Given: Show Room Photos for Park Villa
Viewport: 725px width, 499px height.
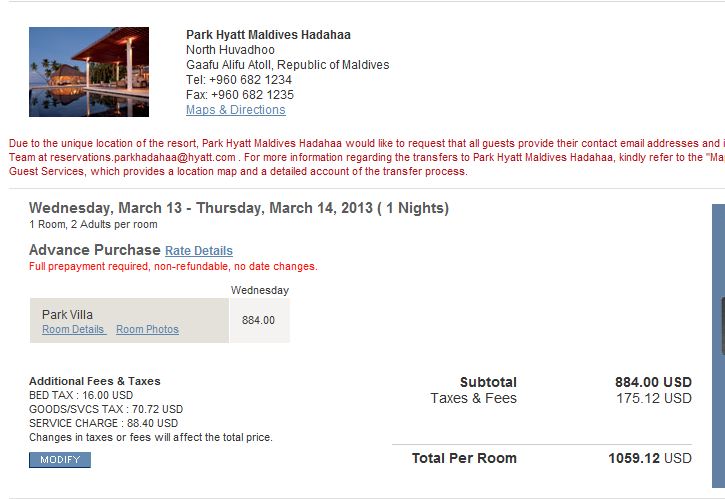Looking at the screenshot, I should [x=147, y=329].
